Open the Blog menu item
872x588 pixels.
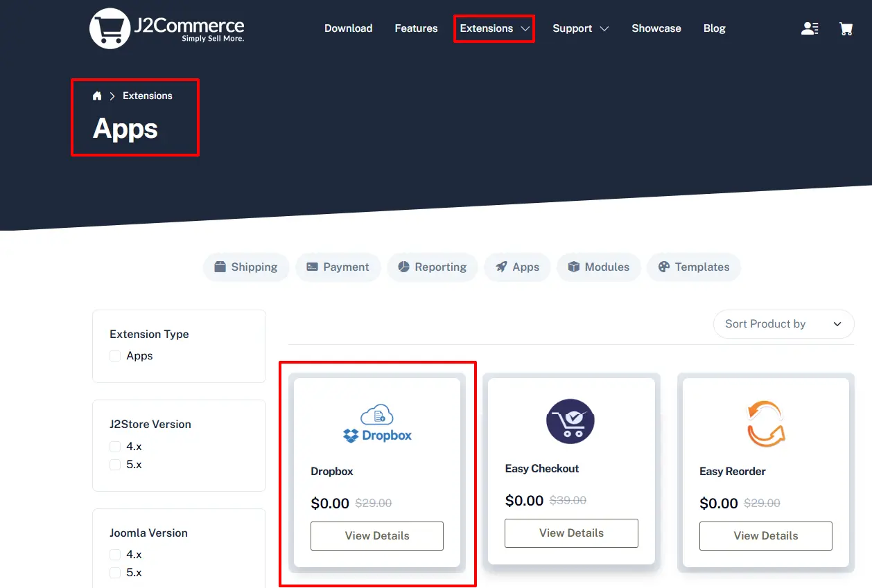[x=715, y=28]
